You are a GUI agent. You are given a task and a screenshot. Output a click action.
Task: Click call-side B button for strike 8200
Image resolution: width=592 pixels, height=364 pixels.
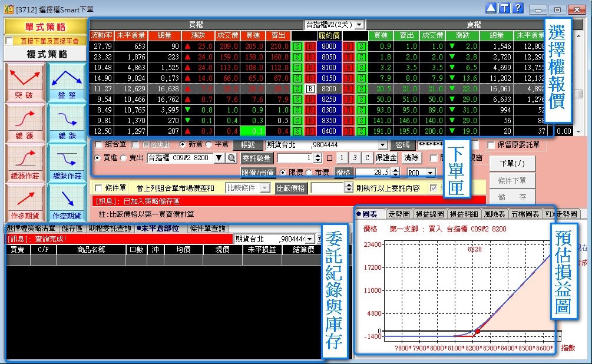[310, 89]
